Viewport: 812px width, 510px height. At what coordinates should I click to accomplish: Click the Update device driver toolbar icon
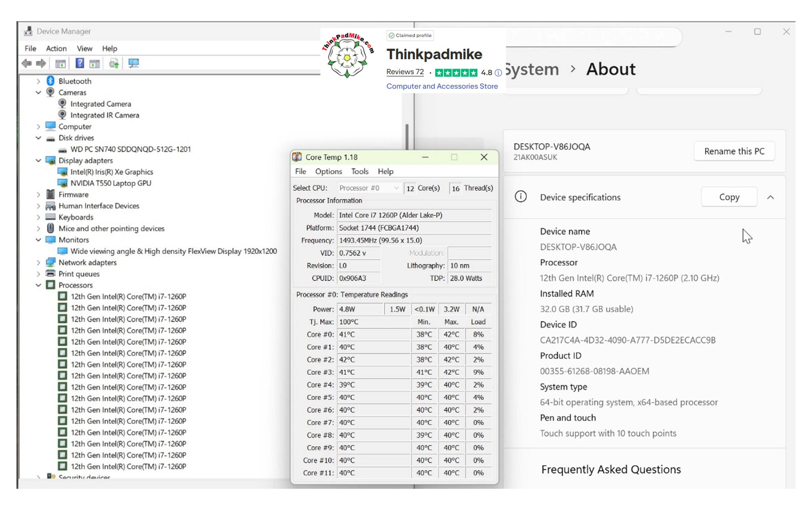114,63
